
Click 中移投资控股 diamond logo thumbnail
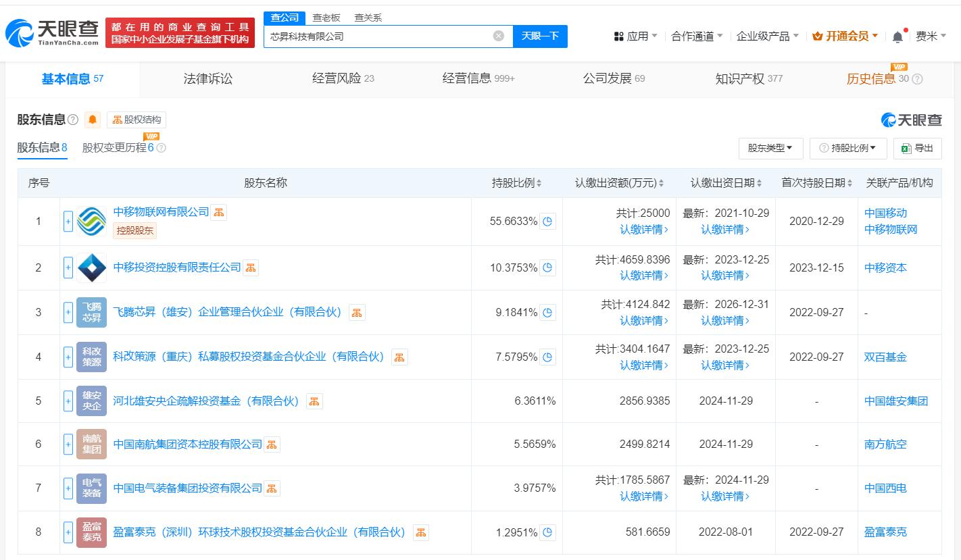click(92, 268)
